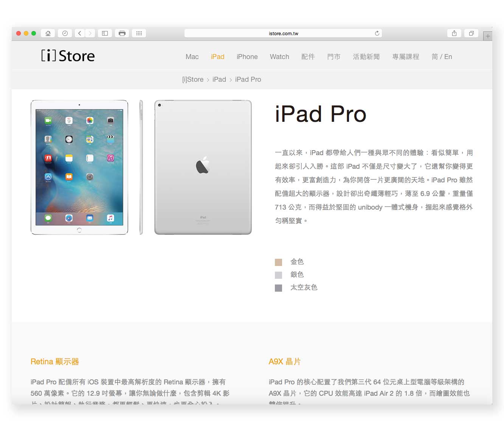Open the 活動新聞 navigation item
This screenshot has width=504, height=429.
pyautogui.click(x=366, y=57)
